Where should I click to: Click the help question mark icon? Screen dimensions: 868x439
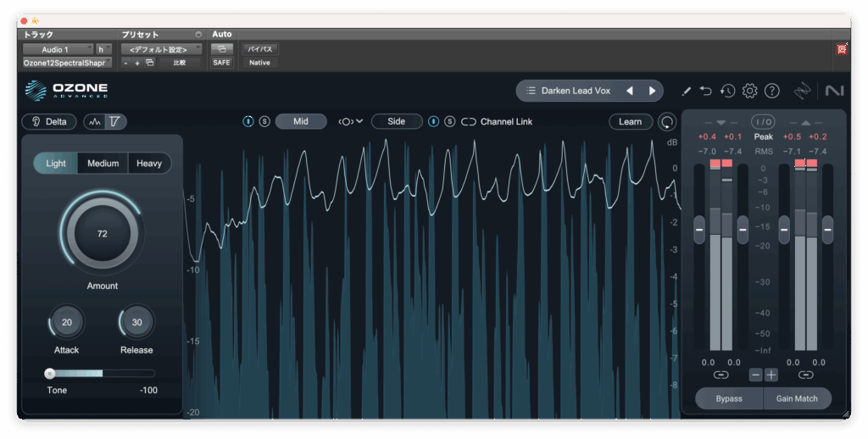point(771,91)
